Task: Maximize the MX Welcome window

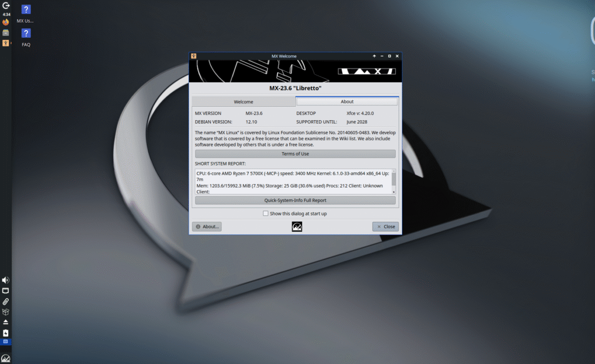Action: (389, 56)
